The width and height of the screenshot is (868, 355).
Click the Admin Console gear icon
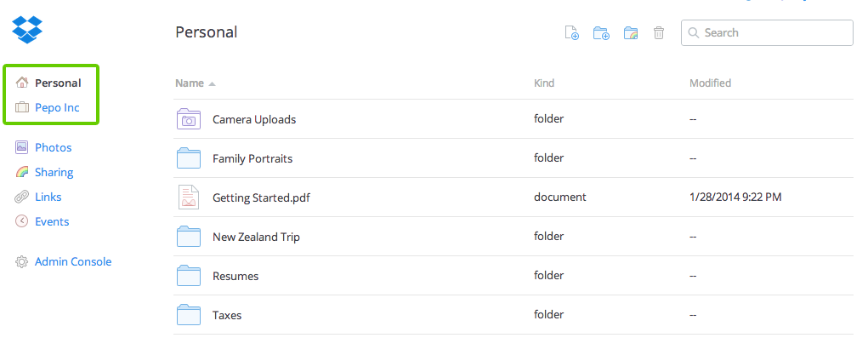22,262
